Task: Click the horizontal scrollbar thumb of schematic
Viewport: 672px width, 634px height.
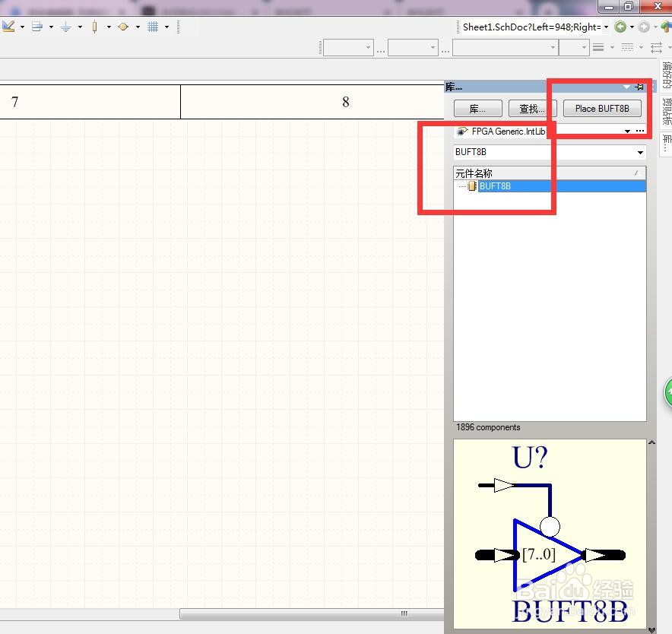Action: pos(312,613)
